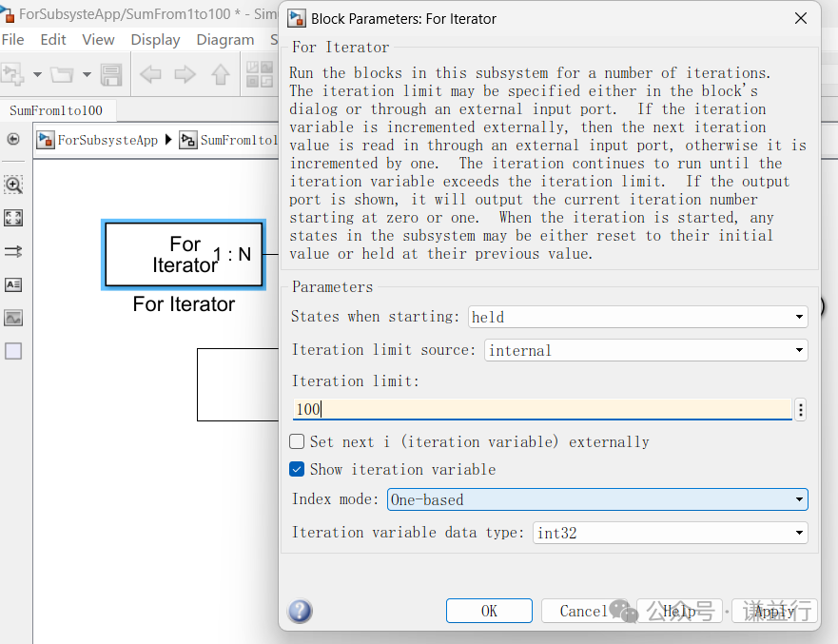Viewport: 838px width, 644px height.
Task: Select the annotation text tool
Action: [14, 284]
